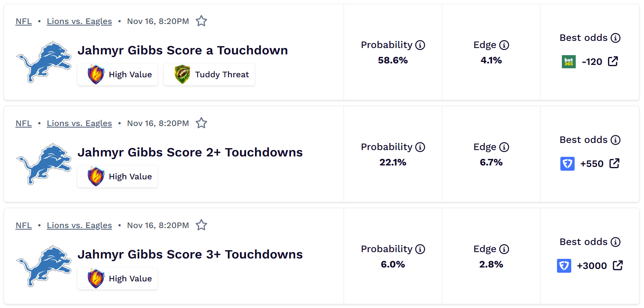Open the +3000 odds external link icon
The width and height of the screenshot is (644, 308).
618,266
